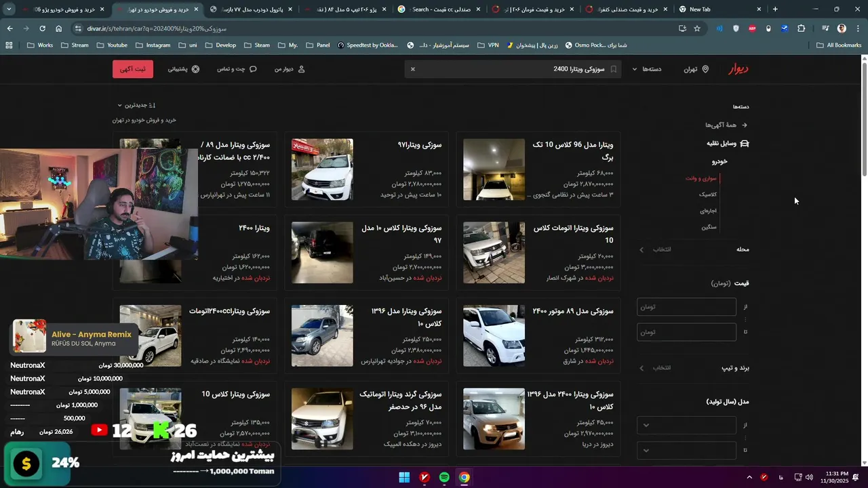Open the Youtube bookmark folder
The image size is (868, 488).
pos(111,45)
